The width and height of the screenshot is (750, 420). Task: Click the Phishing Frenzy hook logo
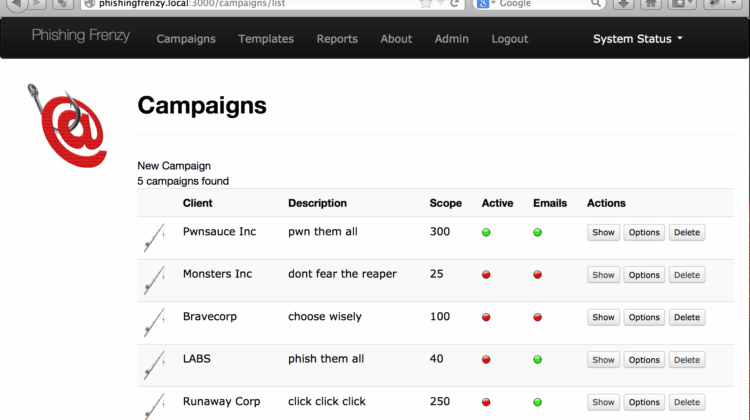[67, 126]
